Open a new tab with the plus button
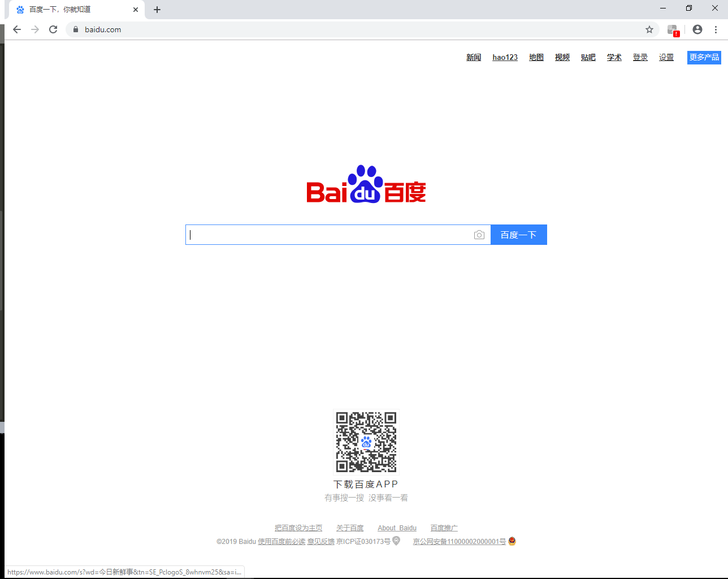The height and width of the screenshot is (579, 728). pyautogui.click(x=157, y=10)
